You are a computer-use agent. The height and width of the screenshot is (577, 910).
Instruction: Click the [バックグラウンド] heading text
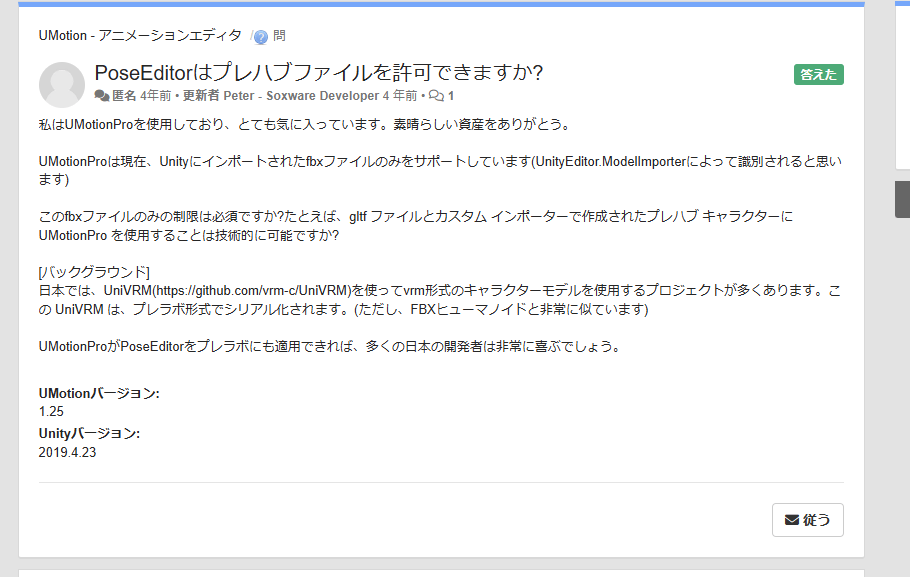94,272
